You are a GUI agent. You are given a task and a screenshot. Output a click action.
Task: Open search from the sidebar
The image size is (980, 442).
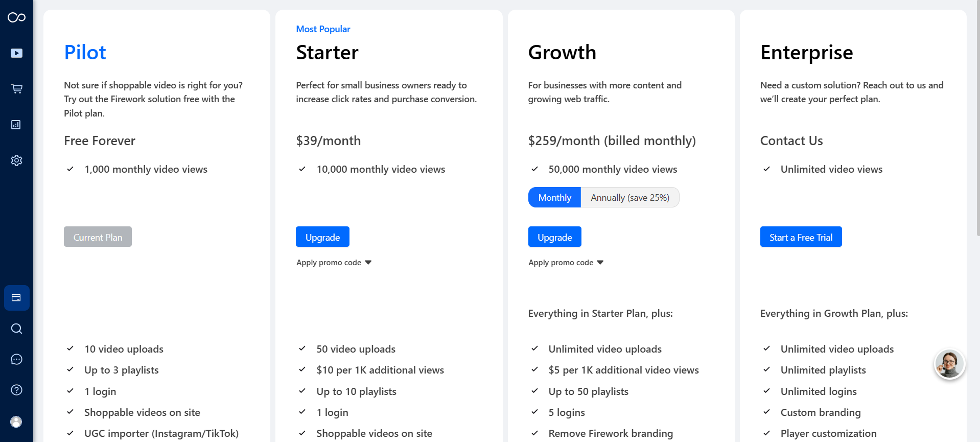click(16, 329)
